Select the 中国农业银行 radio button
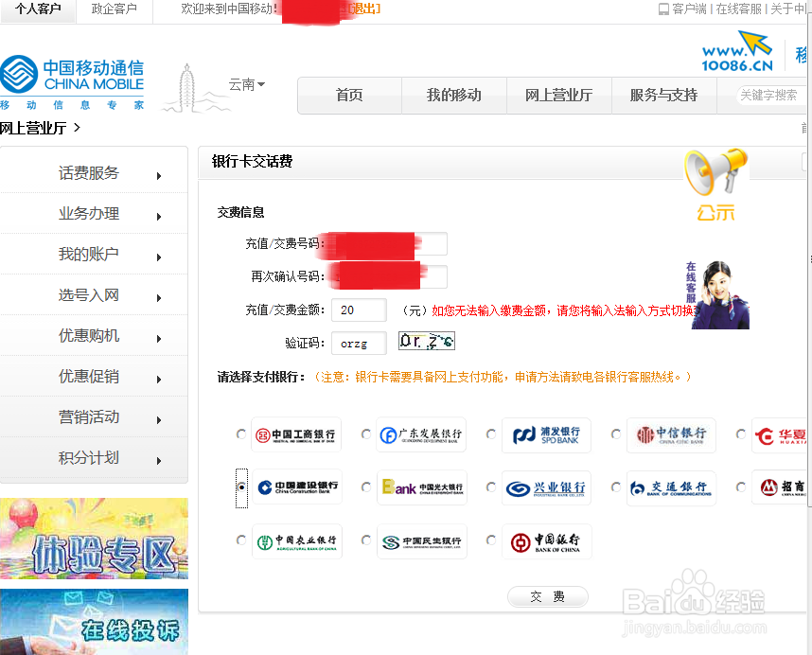Viewport: 812px width, 655px height. [241, 542]
